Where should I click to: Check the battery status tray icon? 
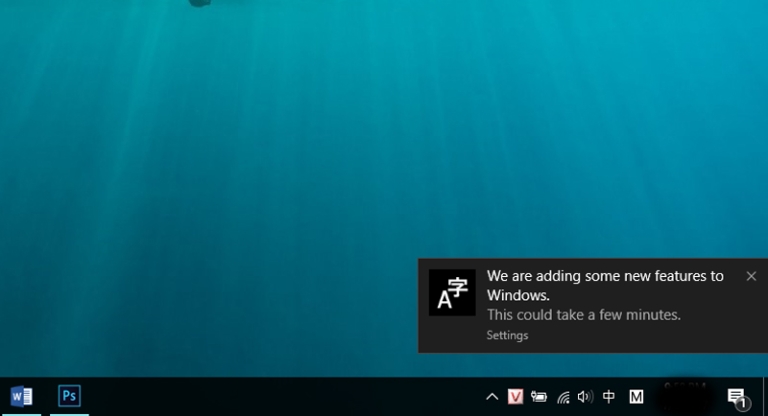[x=539, y=397]
